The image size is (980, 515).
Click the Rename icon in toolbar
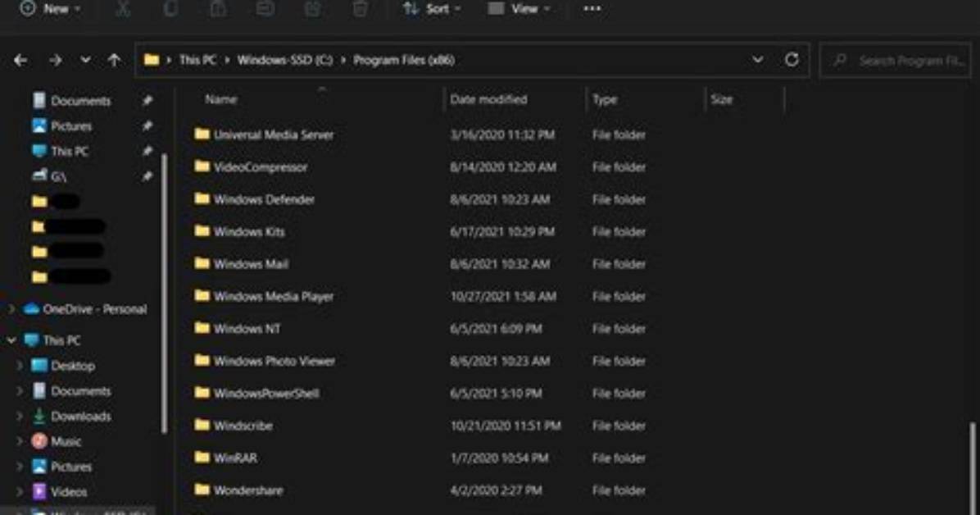[x=265, y=9]
